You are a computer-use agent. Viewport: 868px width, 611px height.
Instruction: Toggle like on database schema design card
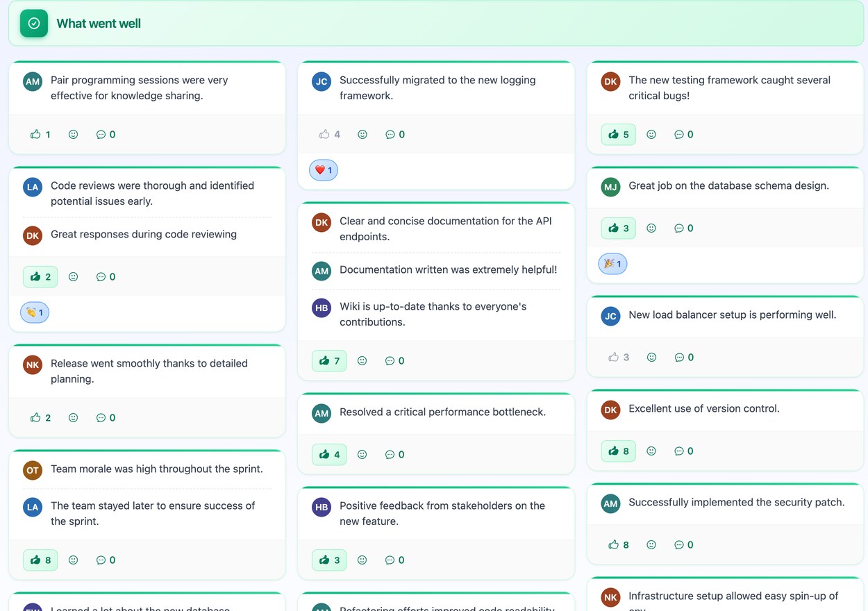coord(618,228)
